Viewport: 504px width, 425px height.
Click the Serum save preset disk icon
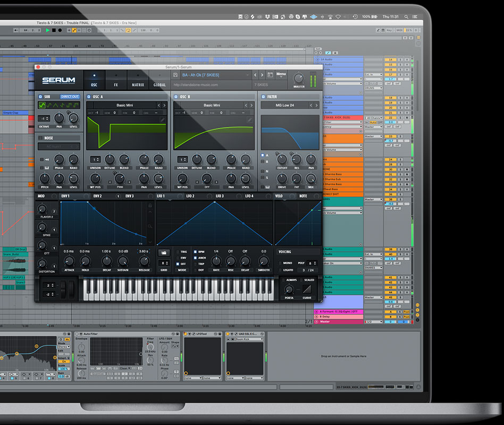tap(175, 75)
